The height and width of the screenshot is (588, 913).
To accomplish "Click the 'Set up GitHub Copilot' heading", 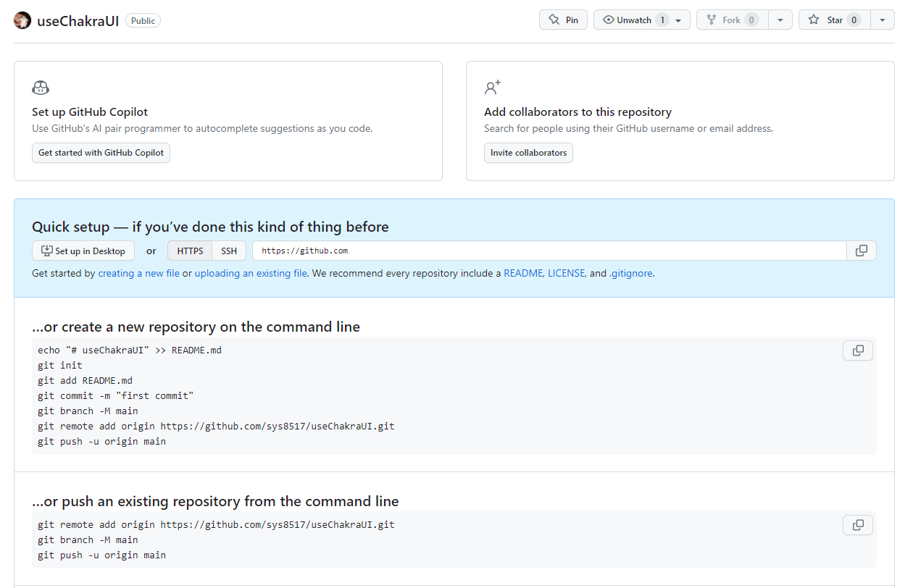I will pyautogui.click(x=90, y=112).
